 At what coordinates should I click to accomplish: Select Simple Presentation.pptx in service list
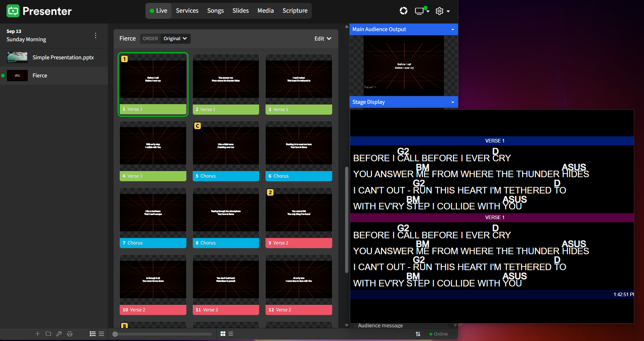click(54, 57)
